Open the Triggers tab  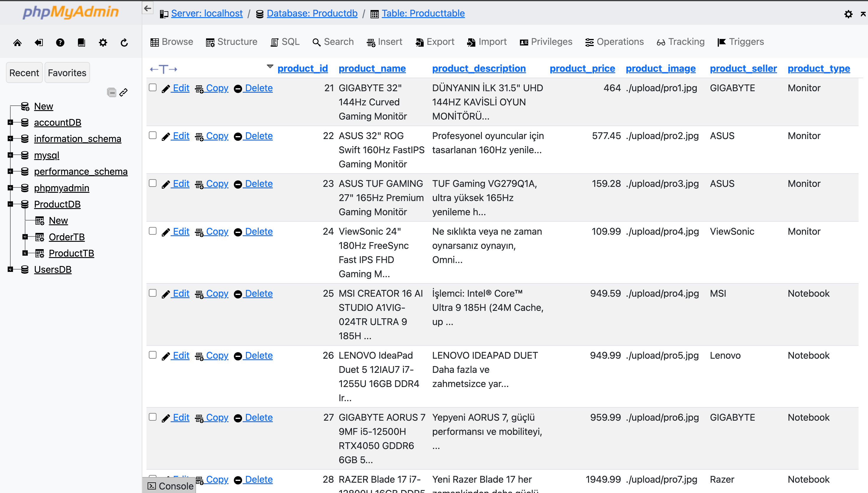point(741,42)
